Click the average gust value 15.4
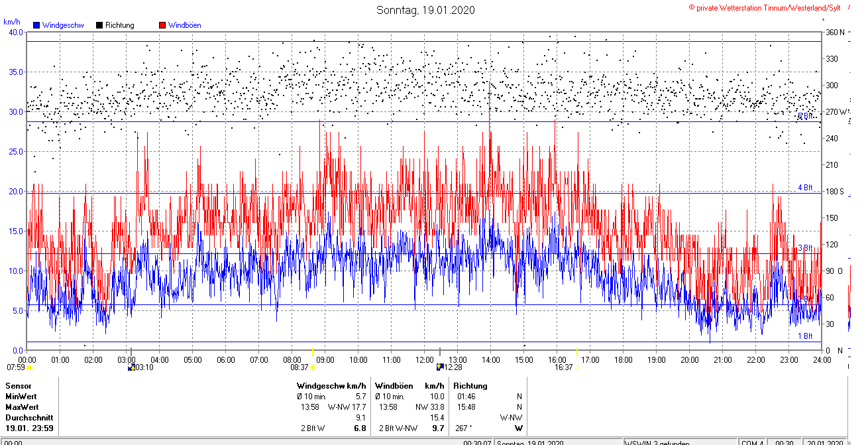Image resolution: width=868 pixels, height=445 pixels. coord(437,418)
